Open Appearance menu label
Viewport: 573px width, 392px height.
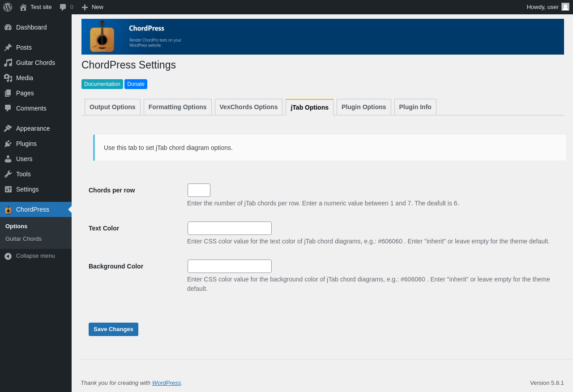33,128
